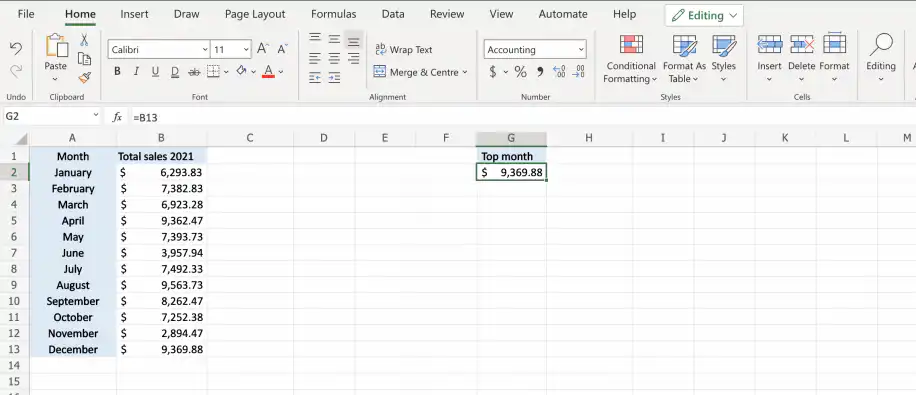Open the Editing mode dropdown
The image size is (916, 395).
click(704, 16)
